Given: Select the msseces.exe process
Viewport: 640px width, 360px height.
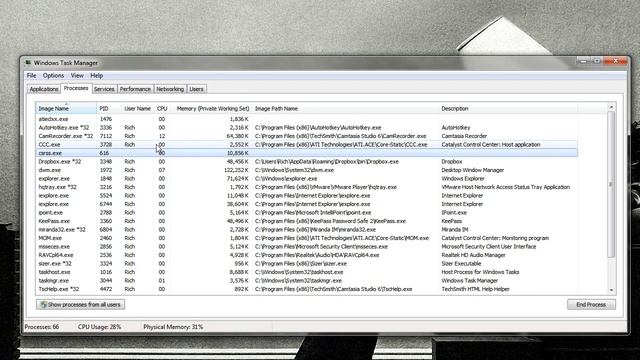Looking at the screenshot, I should 307,247.
